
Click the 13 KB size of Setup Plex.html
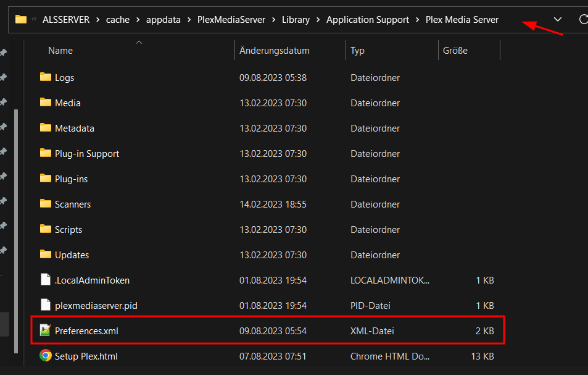point(482,356)
